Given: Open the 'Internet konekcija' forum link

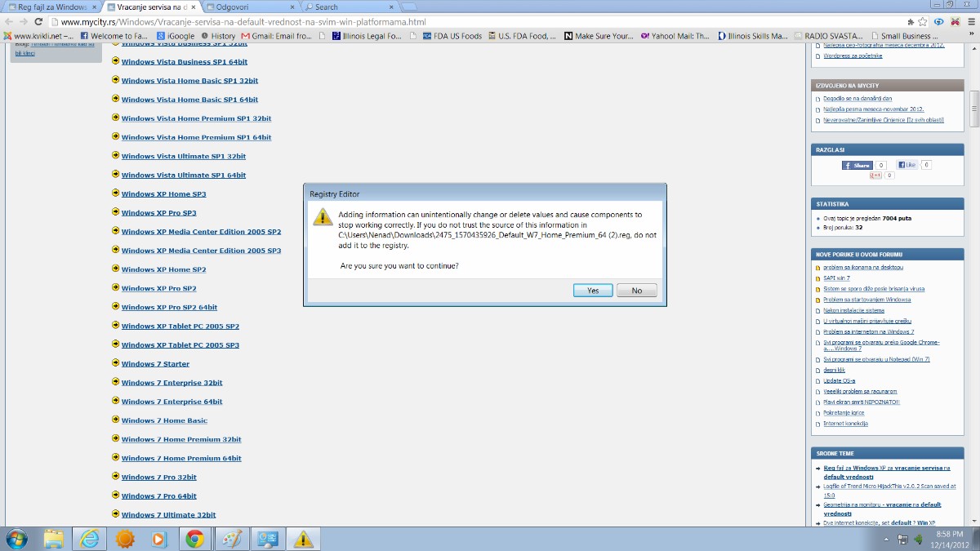Looking at the screenshot, I should [x=845, y=423].
